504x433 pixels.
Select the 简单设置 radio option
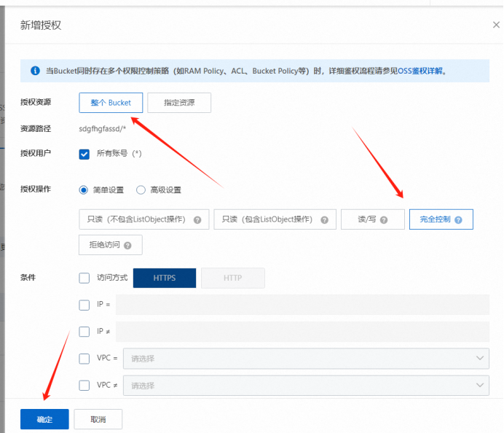point(84,190)
